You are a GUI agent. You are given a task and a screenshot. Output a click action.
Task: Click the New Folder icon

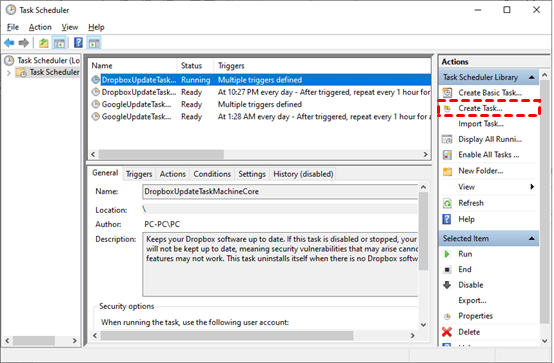click(x=447, y=171)
